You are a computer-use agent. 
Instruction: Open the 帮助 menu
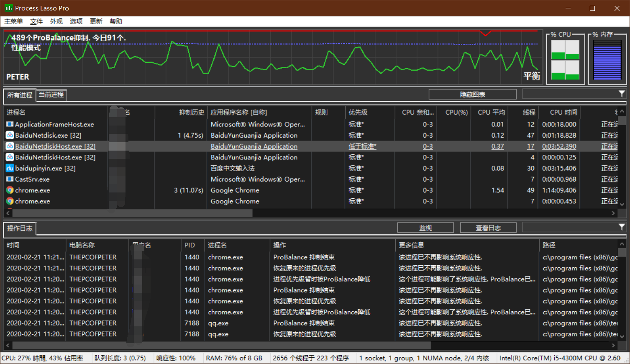pyautogui.click(x=116, y=21)
